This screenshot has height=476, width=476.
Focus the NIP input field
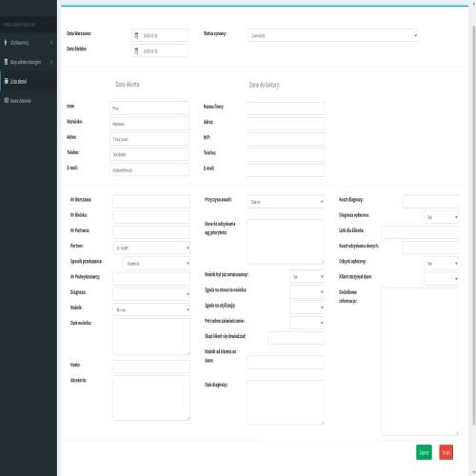click(287, 139)
